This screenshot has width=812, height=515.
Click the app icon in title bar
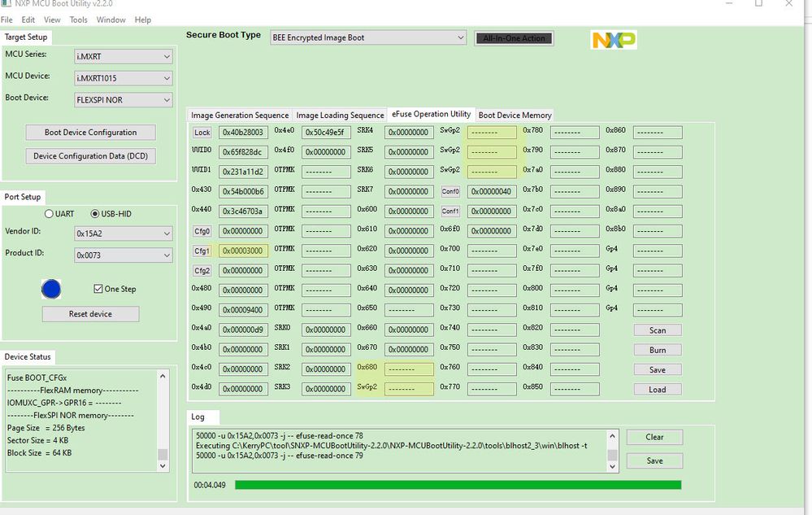click(x=6, y=3)
